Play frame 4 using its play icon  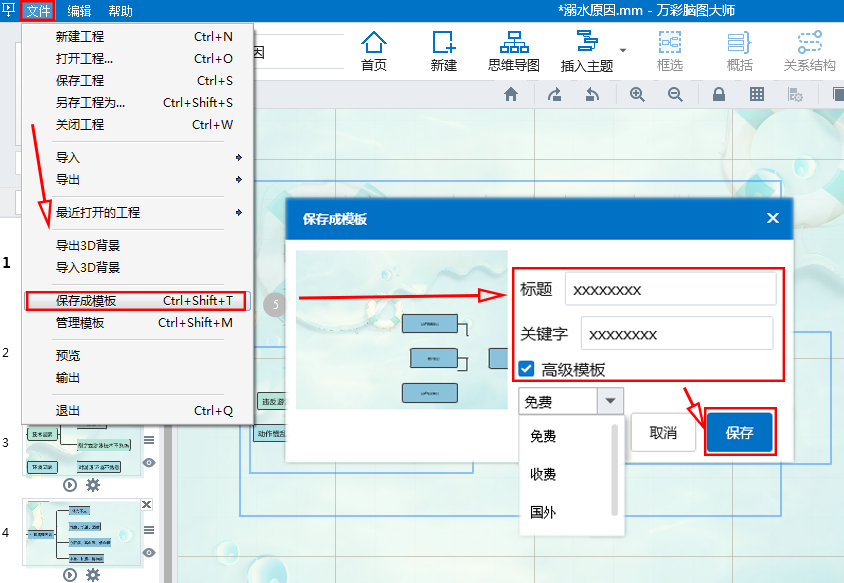pos(70,574)
